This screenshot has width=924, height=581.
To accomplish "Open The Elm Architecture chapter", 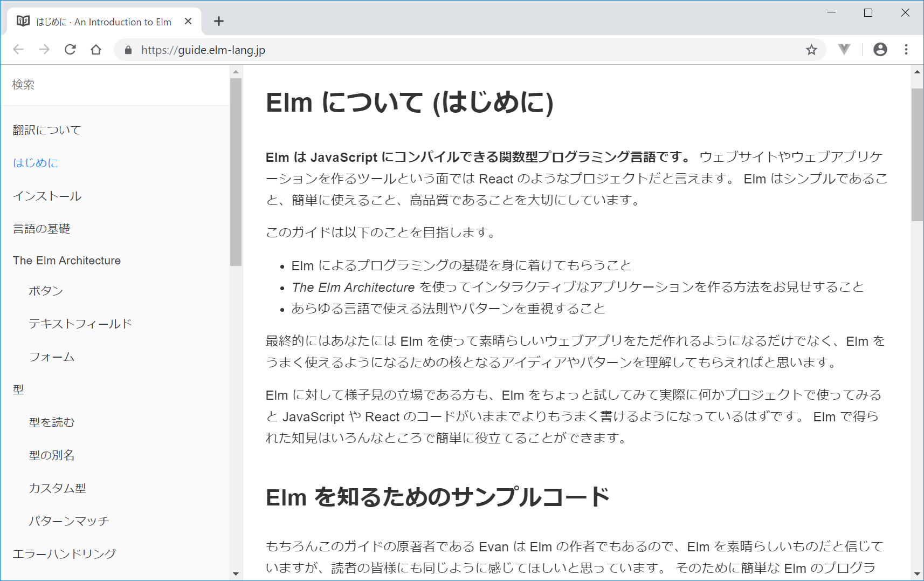I will (x=67, y=261).
